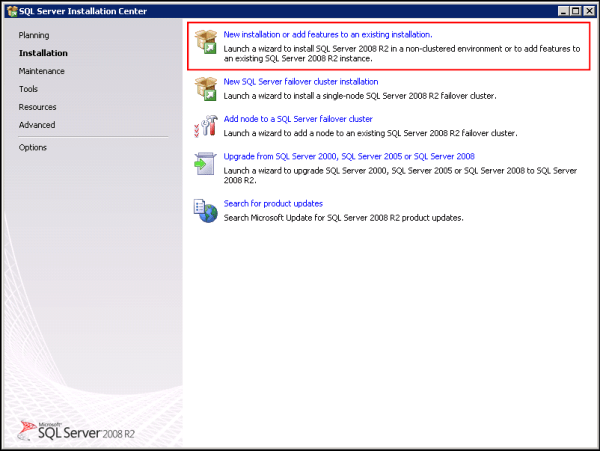Image resolution: width=600 pixels, height=451 pixels.
Task: Click 'Launch a wizard to install SQL Server 2008 R2' description
Action: click(402, 54)
